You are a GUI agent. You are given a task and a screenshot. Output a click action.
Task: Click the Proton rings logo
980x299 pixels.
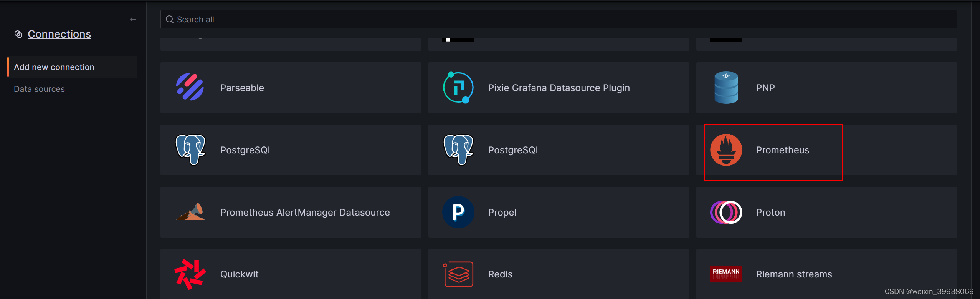[726, 212]
